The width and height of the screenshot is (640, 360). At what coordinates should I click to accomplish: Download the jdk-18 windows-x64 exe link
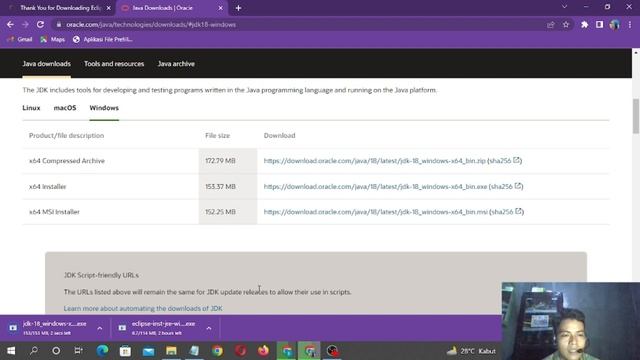[375, 187]
